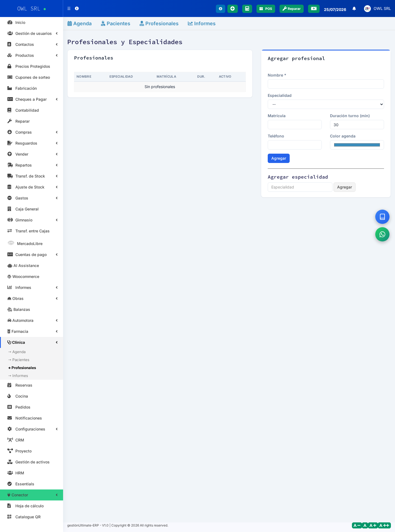This screenshot has width=395, height=532.
Task: Increase font size with A+ button
Action: (373, 525)
